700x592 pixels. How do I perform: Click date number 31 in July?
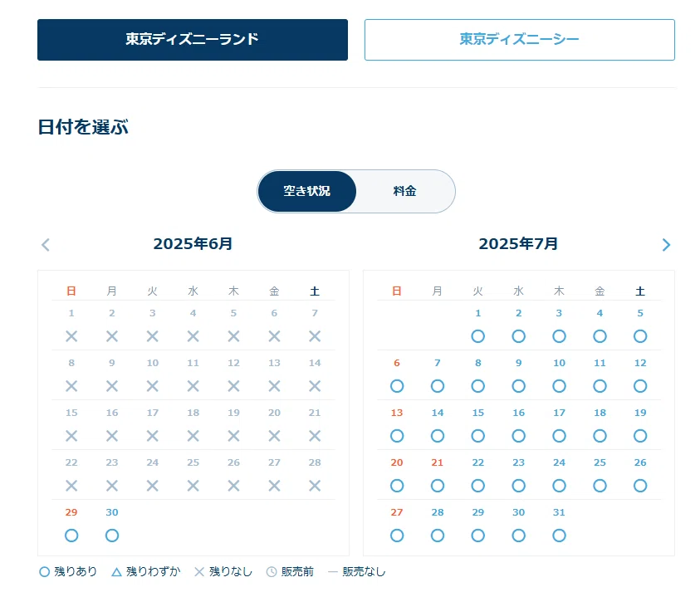pos(560,512)
